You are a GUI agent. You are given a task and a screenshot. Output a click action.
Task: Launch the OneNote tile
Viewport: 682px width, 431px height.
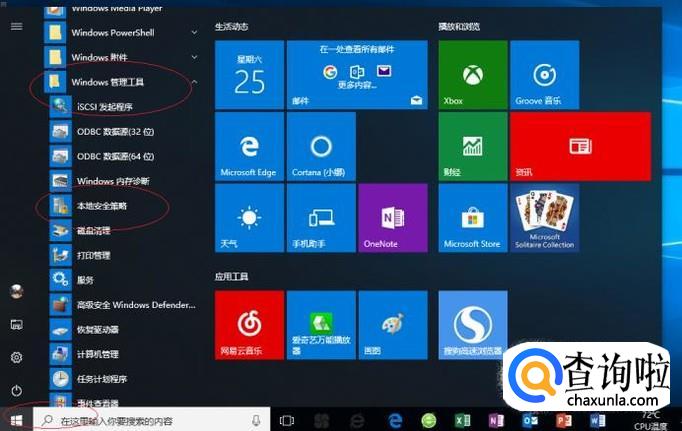[x=393, y=218]
